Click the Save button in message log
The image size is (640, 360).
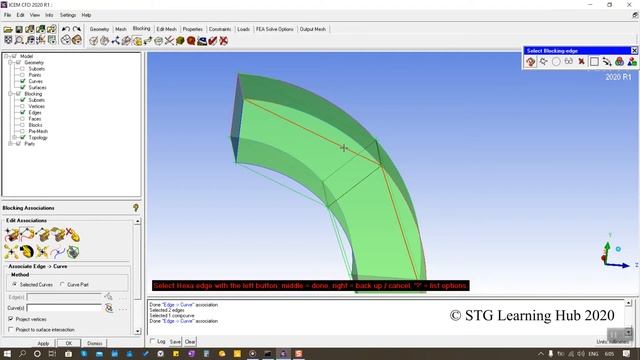(175, 342)
